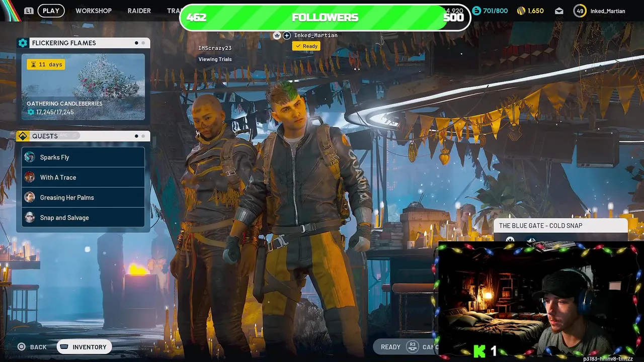Select the PLAY tab

(x=51, y=11)
